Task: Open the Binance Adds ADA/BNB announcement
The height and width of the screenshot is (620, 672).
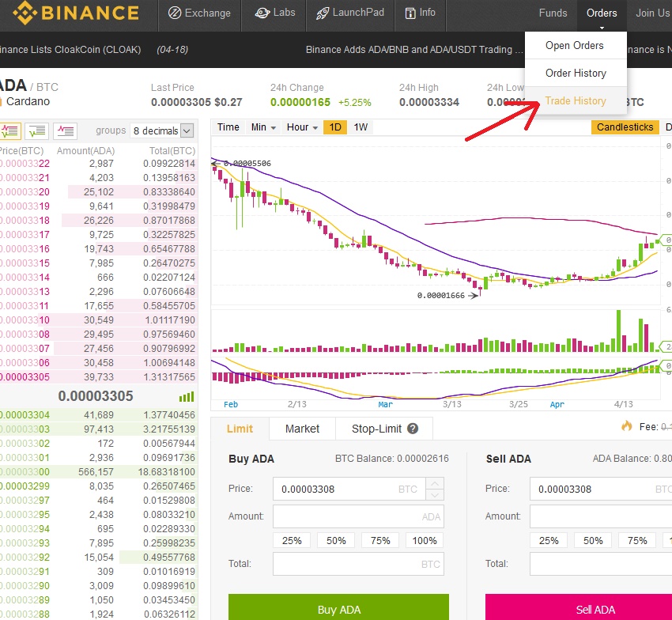Action: point(414,50)
